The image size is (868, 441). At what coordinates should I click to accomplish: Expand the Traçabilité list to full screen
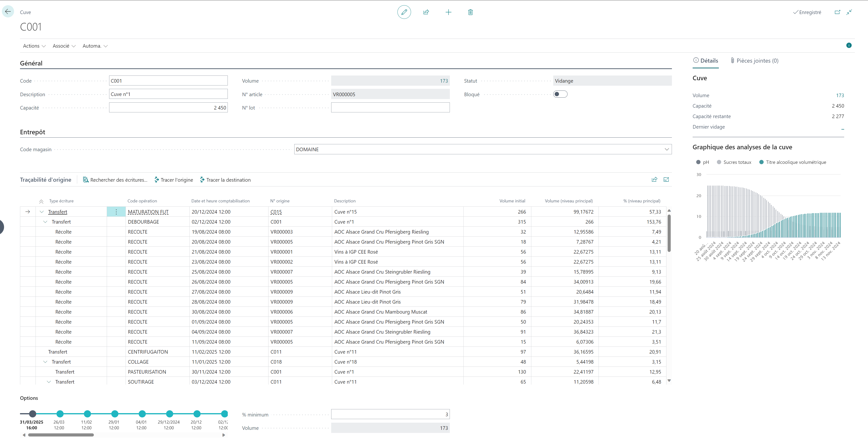[x=666, y=180]
